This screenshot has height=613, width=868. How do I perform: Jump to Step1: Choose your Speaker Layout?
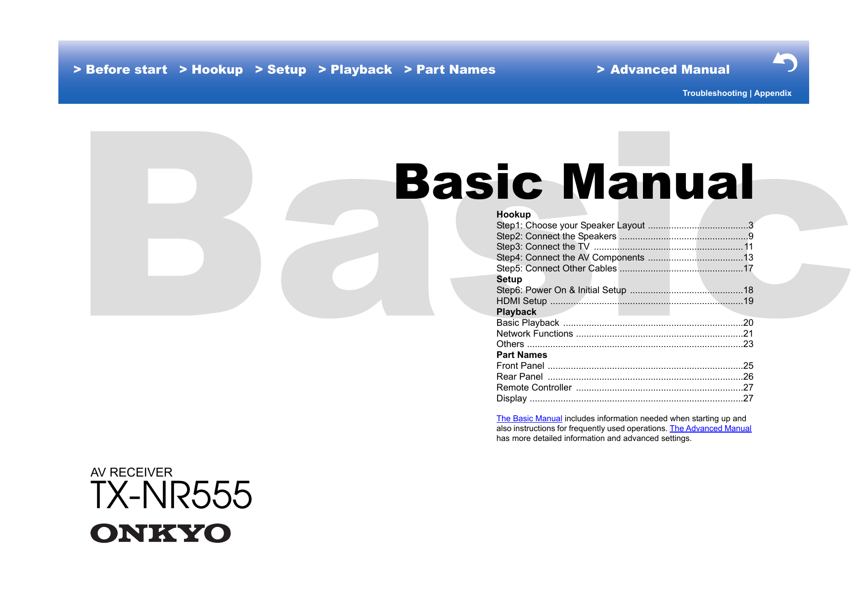point(625,225)
